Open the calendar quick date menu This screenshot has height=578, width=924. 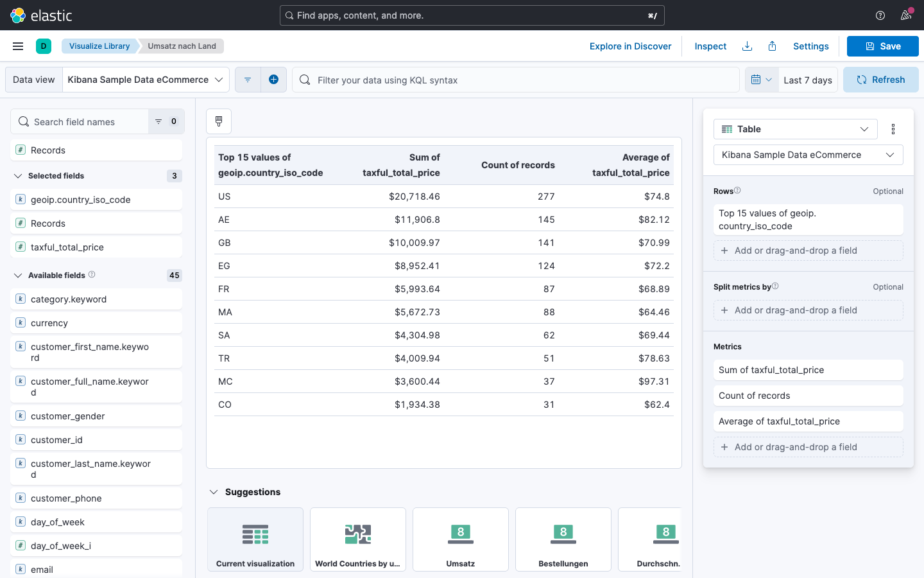[x=762, y=80]
